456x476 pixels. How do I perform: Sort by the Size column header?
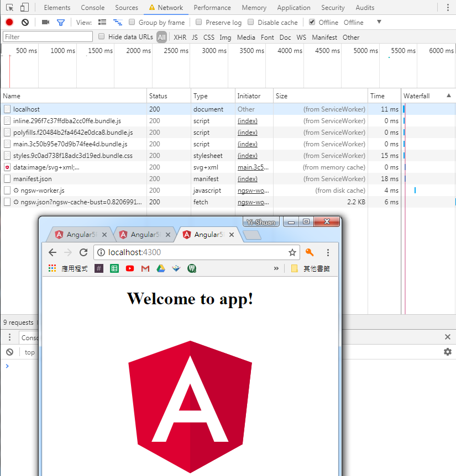tap(321, 96)
